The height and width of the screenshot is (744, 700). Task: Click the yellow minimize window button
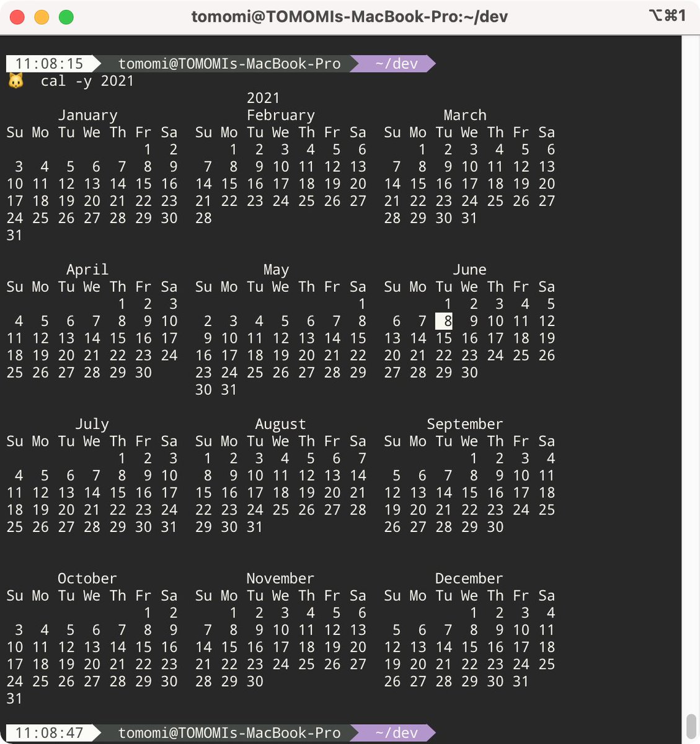[42, 17]
